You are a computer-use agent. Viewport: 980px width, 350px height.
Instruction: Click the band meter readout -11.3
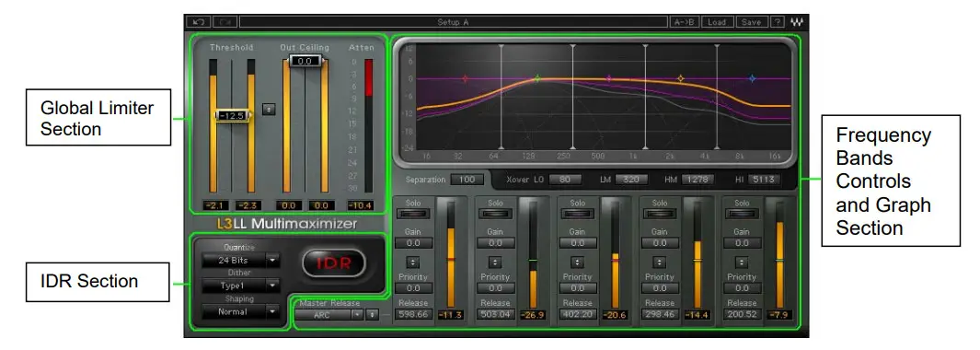[450, 315]
